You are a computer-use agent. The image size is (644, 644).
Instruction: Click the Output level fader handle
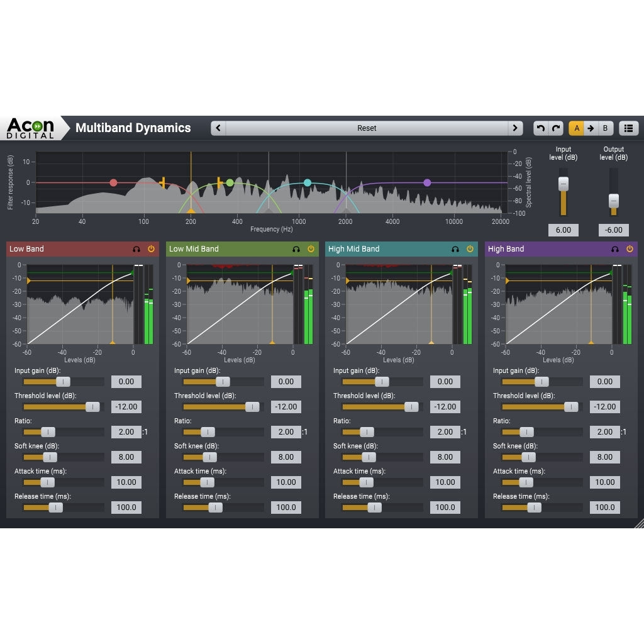(x=614, y=201)
